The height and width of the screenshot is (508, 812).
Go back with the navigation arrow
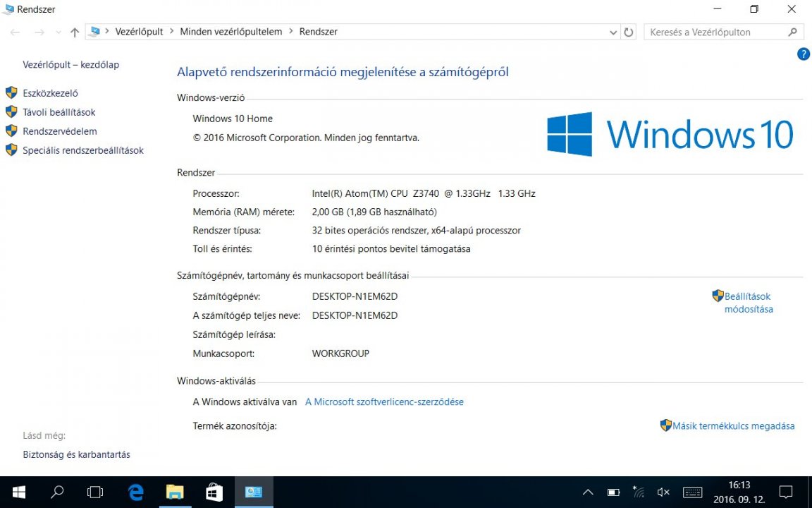click(x=15, y=32)
